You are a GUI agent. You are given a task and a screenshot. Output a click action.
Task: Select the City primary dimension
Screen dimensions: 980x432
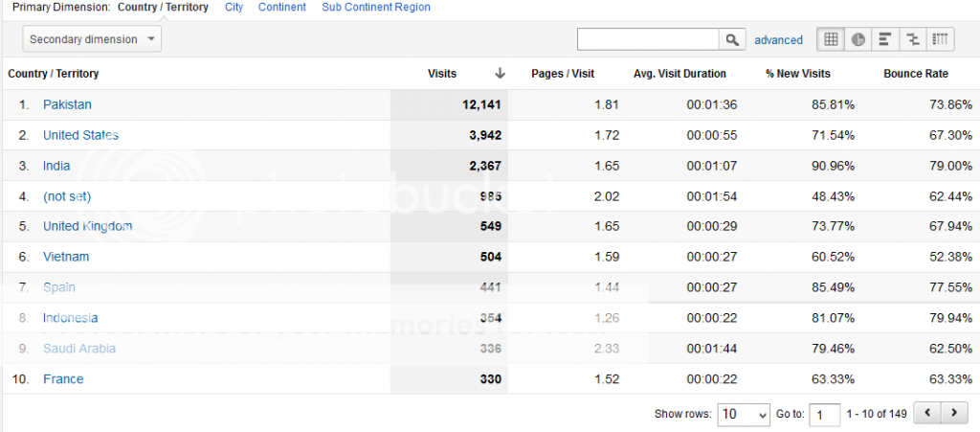(x=234, y=8)
